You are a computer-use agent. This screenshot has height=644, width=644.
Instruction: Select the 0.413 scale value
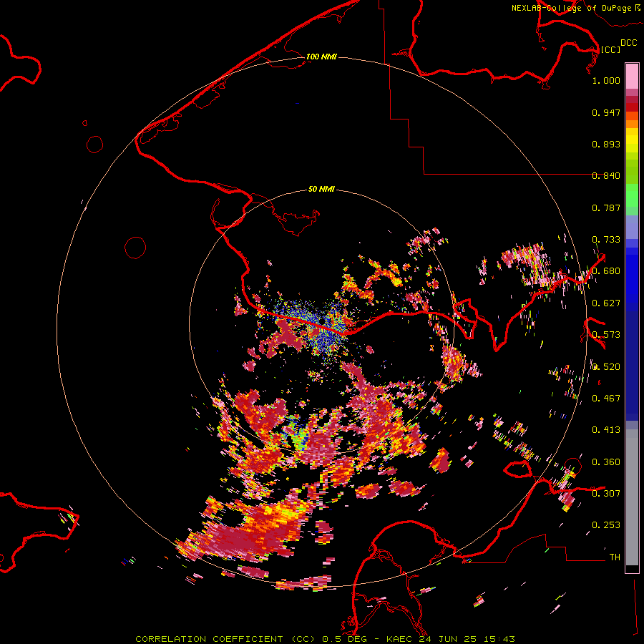click(606, 430)
